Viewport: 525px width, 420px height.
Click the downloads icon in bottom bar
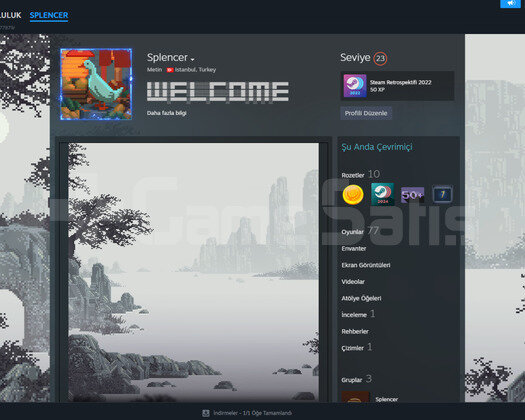click(x=206, y=413)
